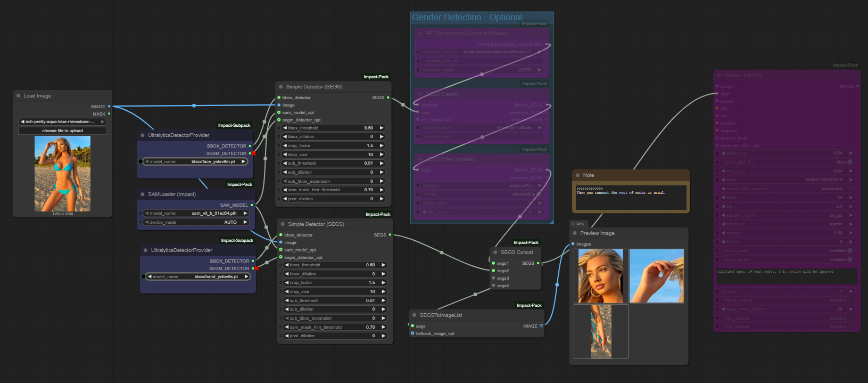Viewport: 868px width, 383px height.
Task: Toggle inpaint_model disabled switch in Detailer
Action: tap(850, 300)
